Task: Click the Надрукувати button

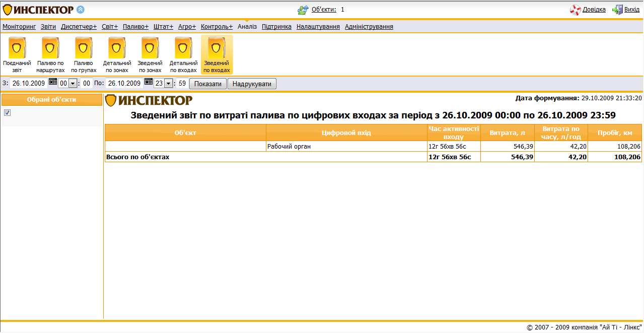Action: 252,84
